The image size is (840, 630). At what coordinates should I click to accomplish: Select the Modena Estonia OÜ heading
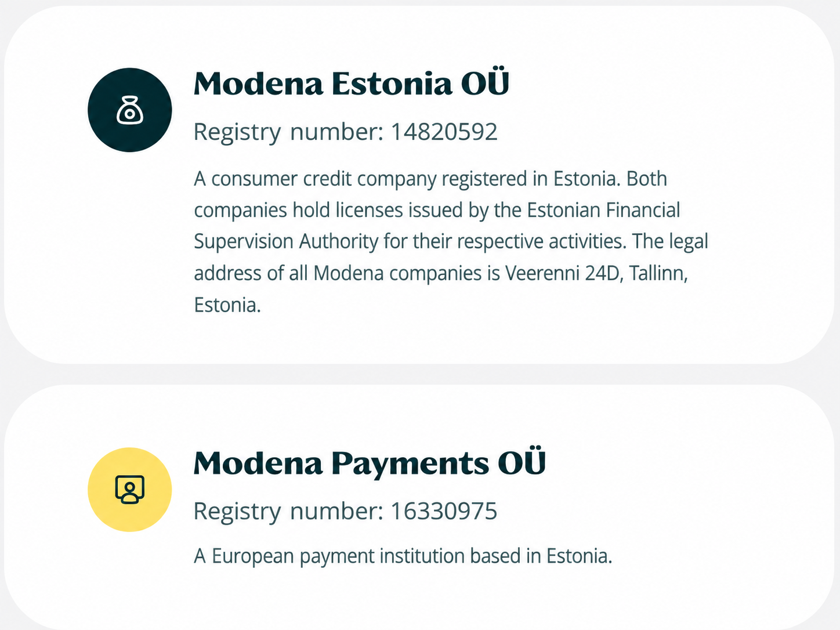(x=352, y=84)
